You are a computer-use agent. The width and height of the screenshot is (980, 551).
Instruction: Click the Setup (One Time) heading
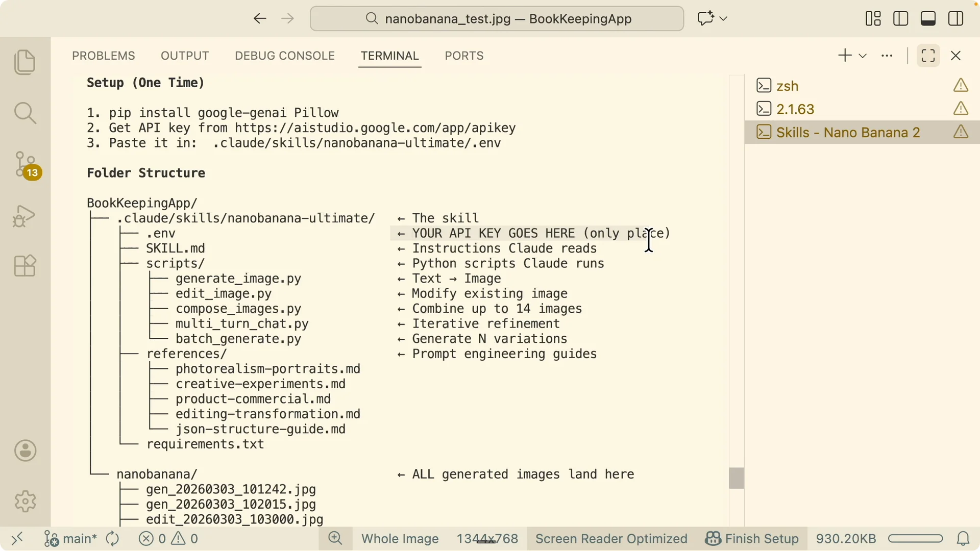pyautogui.click(x=145, y=83)
